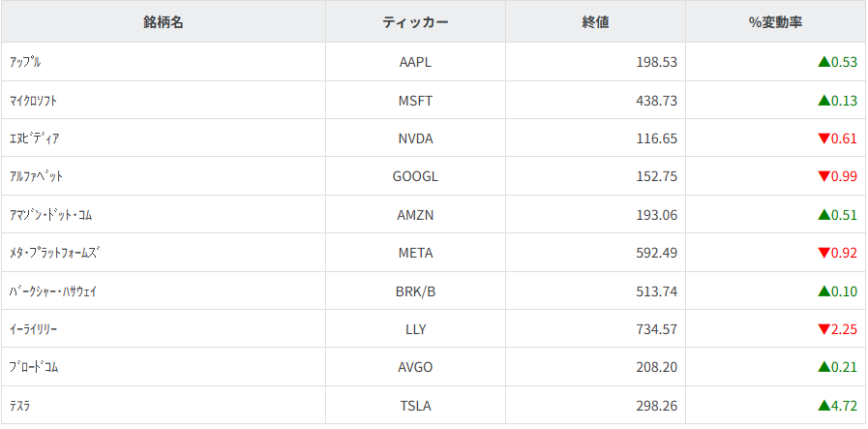Click the green up arrow beside 0.21

tap(823, 367)
